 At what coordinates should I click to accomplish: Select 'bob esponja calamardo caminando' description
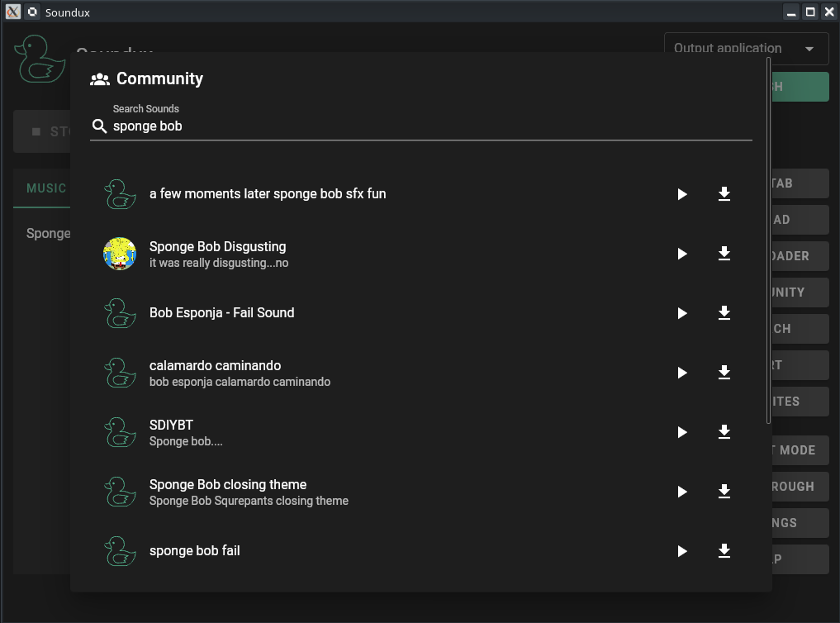pos(240,382)
